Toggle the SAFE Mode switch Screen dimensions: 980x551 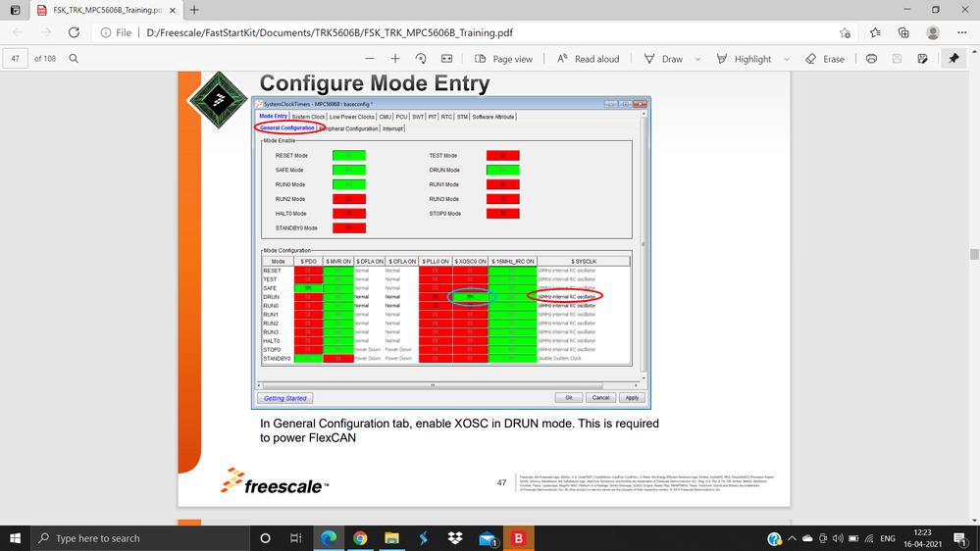(349, 170)
